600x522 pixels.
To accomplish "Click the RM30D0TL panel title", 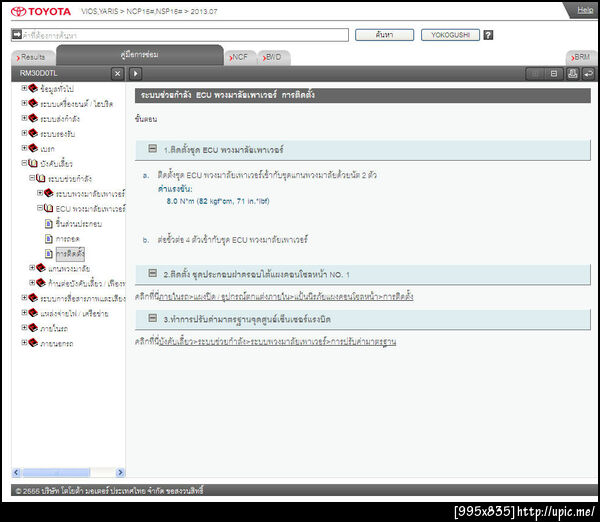I will tap(39, 73).
